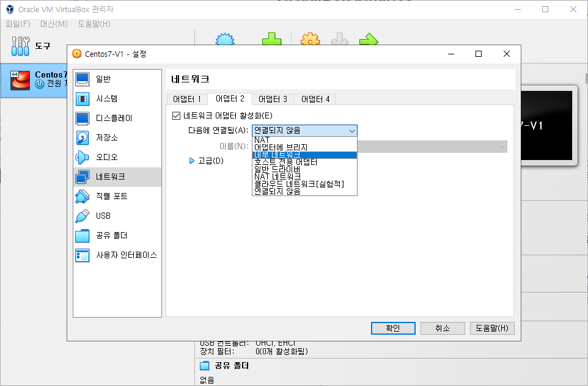Click the orange gear Settings toolbar icon
The image size is (588, 386).
pyautogui.click(x=311, y=39)
